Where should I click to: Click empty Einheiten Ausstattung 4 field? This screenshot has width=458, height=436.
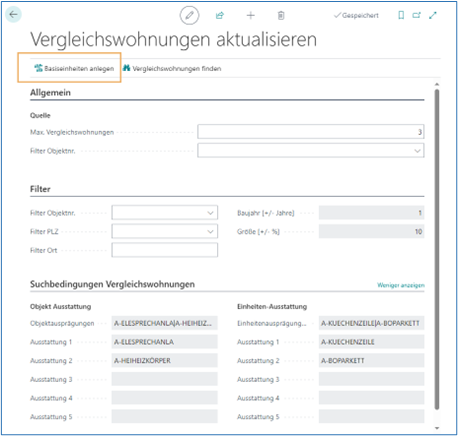tap(371, 398)
